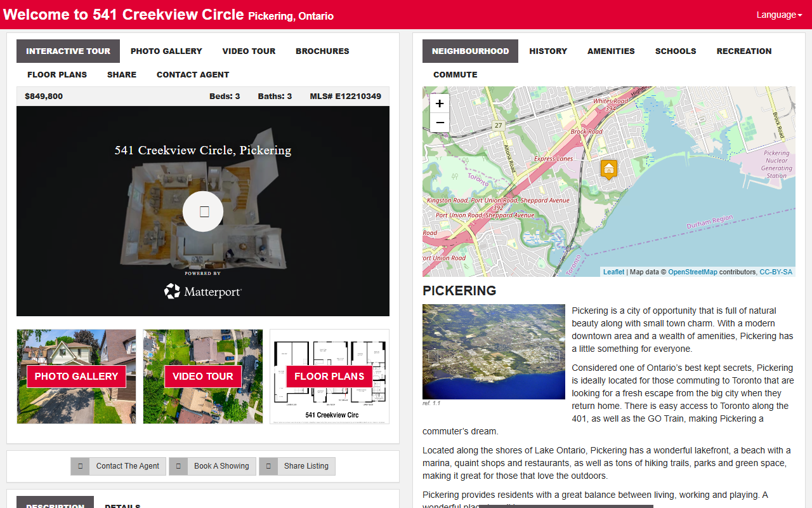Screen dimensions: 812x508
Task: Click the 'Beds: 3' text
Action: pyautogui.click(x=225, y=97)
